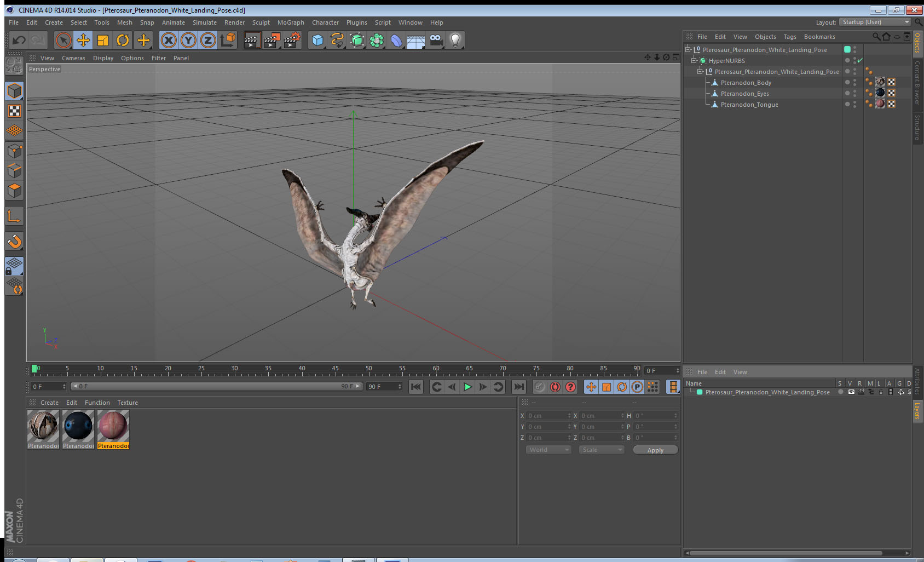Click Pteranodon_Body texture tag

click(x=880, y=82)
